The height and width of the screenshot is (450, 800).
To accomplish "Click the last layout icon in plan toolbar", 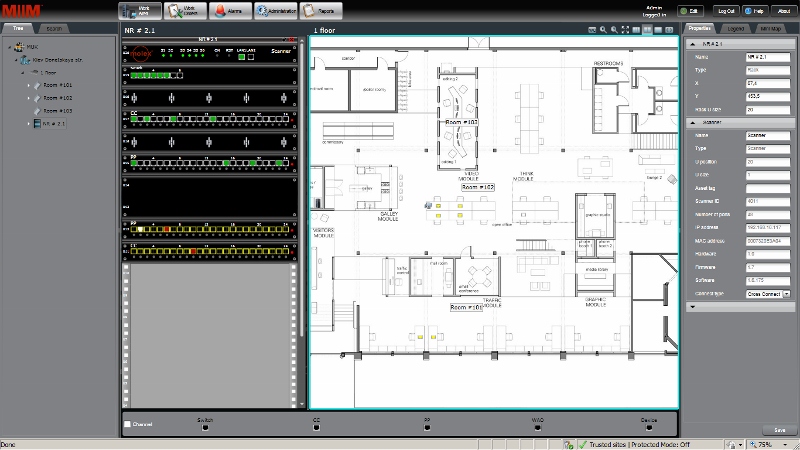I will click(x=669, y=30).
